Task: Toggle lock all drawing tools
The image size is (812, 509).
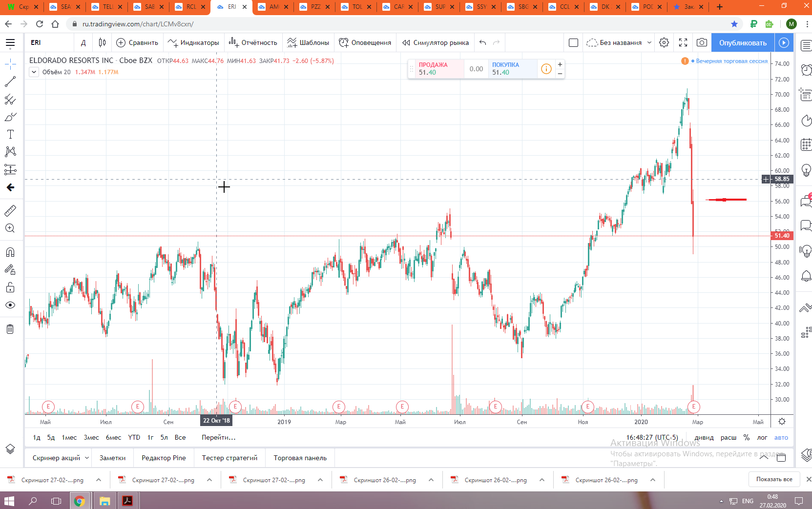Action: [x=10, y=287]
